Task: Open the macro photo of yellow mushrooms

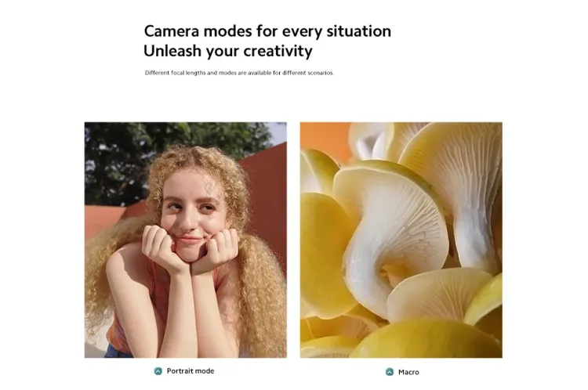Action: [401, 240]
